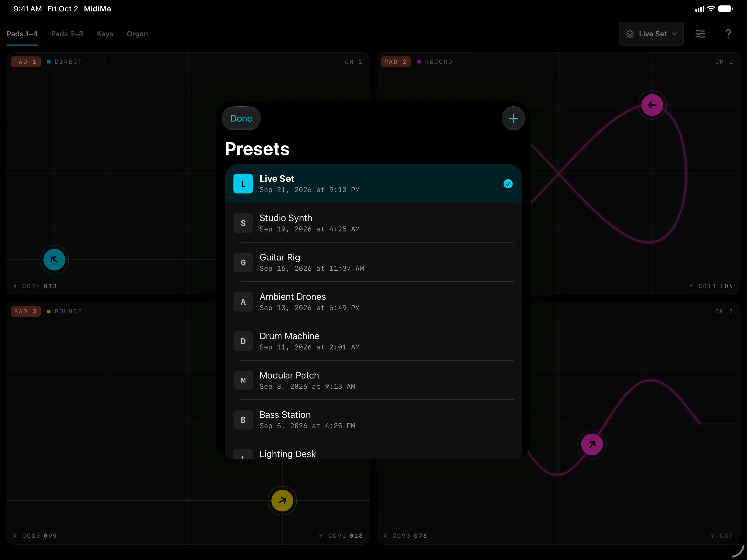
Task: Tap the PAD 3 label badge
Action: (x=26, y=311)
